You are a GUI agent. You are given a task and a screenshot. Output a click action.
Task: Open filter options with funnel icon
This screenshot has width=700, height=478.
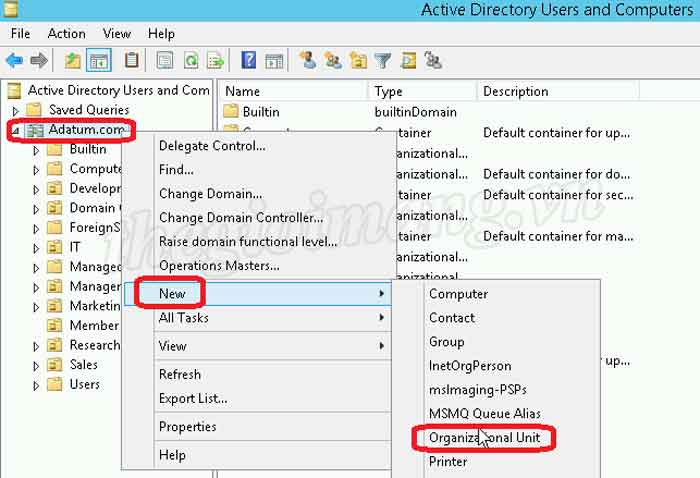click(x=383, y=60)
